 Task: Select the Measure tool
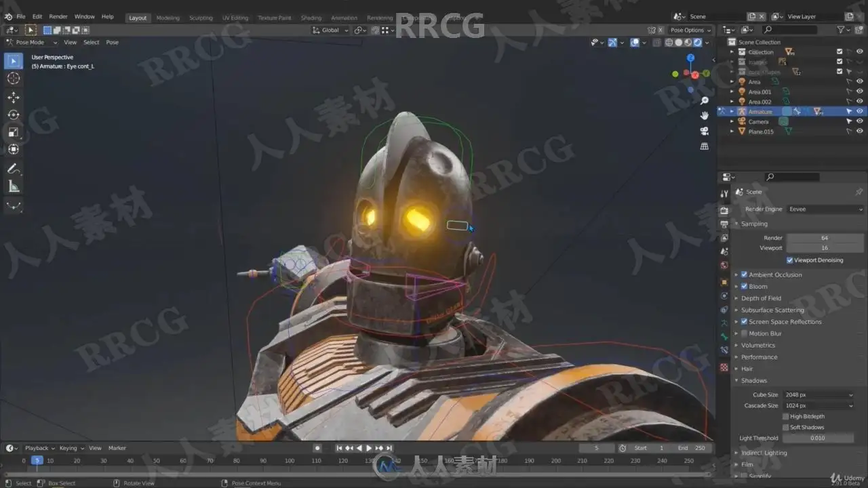click(13, 186)
